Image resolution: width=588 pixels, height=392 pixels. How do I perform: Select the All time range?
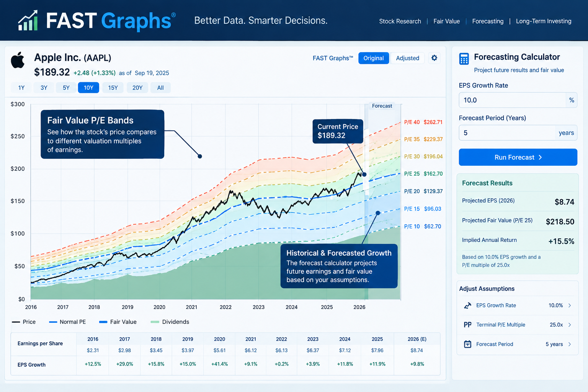160,88
